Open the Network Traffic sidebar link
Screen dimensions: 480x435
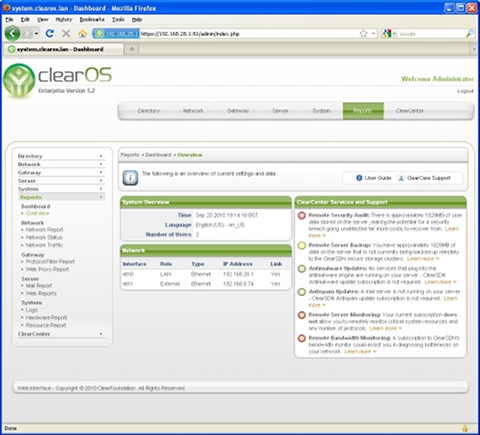44,245
